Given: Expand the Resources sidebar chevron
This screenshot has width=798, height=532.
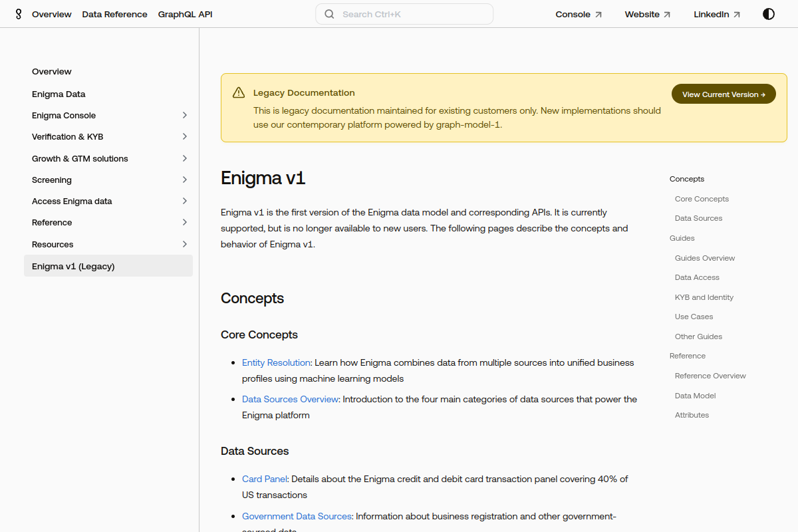Looking at the screenshot, I should (x=185, y=244).
